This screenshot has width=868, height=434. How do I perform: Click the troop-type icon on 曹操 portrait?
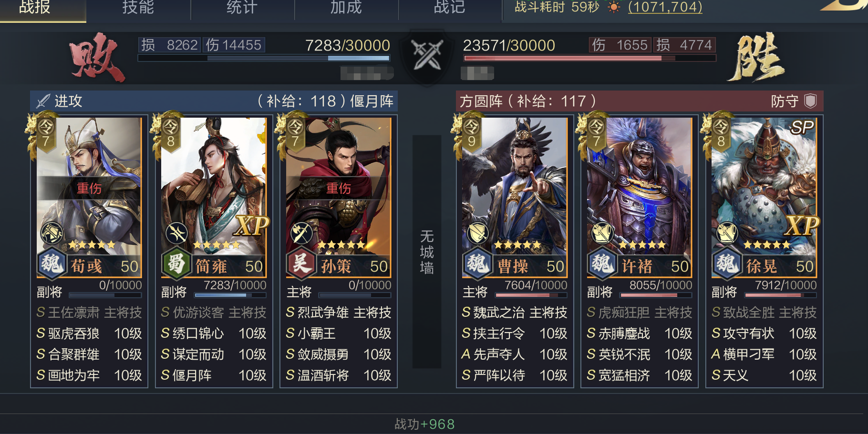pos(477,233)
